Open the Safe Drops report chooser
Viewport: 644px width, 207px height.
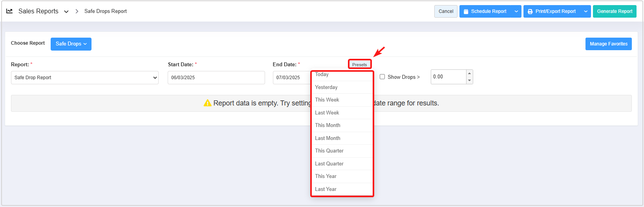point(71,44)
